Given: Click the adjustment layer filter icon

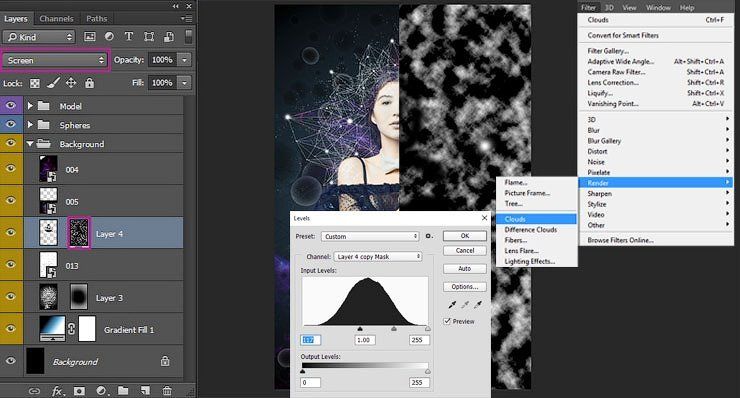Looking at the screenshot, I should 109,37.
